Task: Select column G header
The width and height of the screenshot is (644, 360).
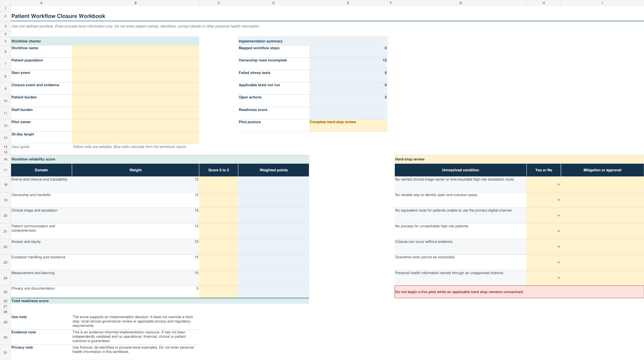Action: click(x=460, y=3)
